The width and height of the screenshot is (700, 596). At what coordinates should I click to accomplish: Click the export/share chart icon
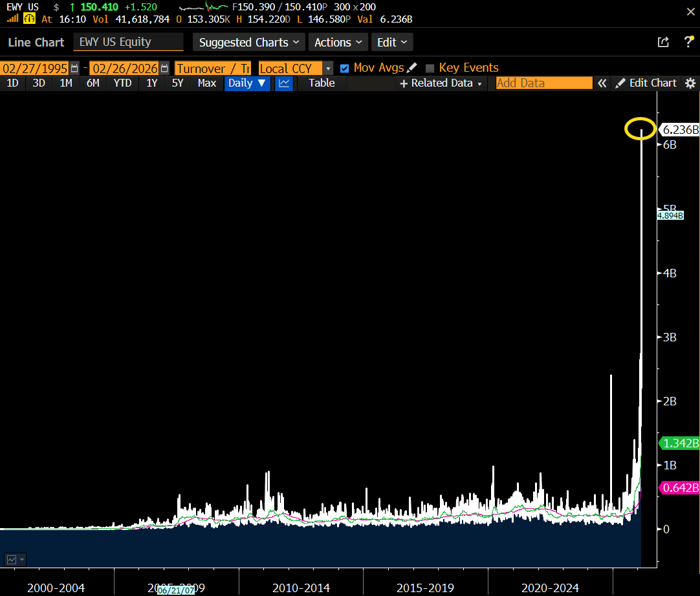[663, 42]
